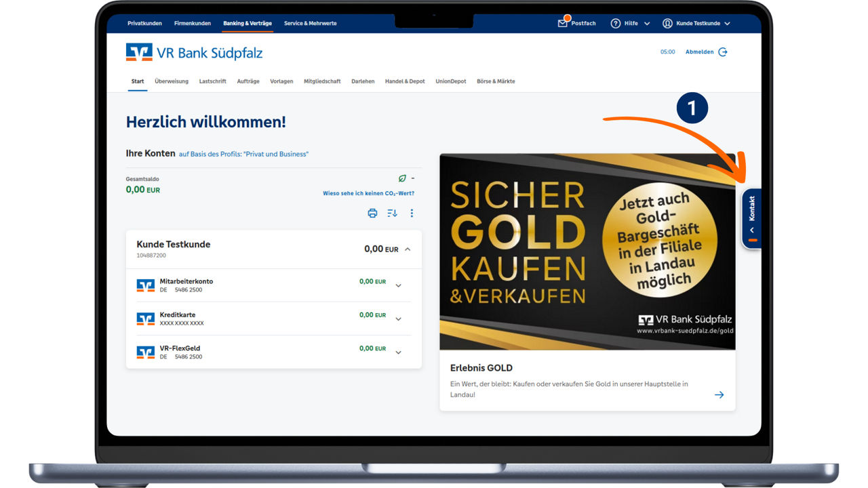Open the Handel & Depot tab

tap(405, 81)
